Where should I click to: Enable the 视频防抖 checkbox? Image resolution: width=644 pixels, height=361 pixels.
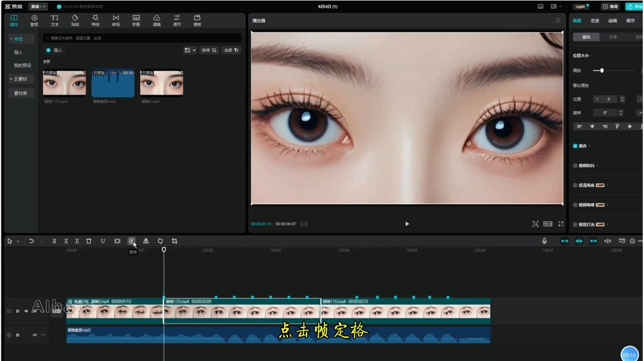pyautogui.click(x=575, y=165)
